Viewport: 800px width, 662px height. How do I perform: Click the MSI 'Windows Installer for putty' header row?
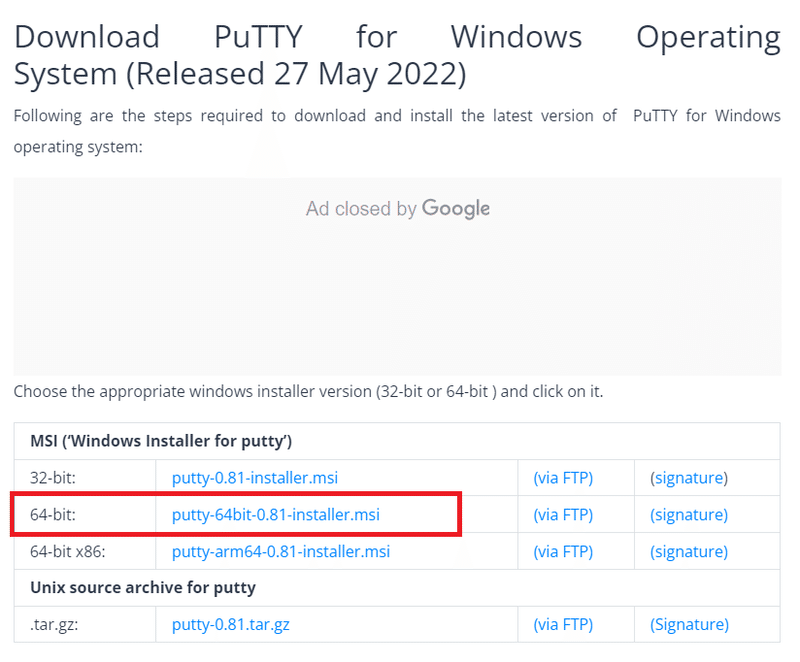[161, 441]
